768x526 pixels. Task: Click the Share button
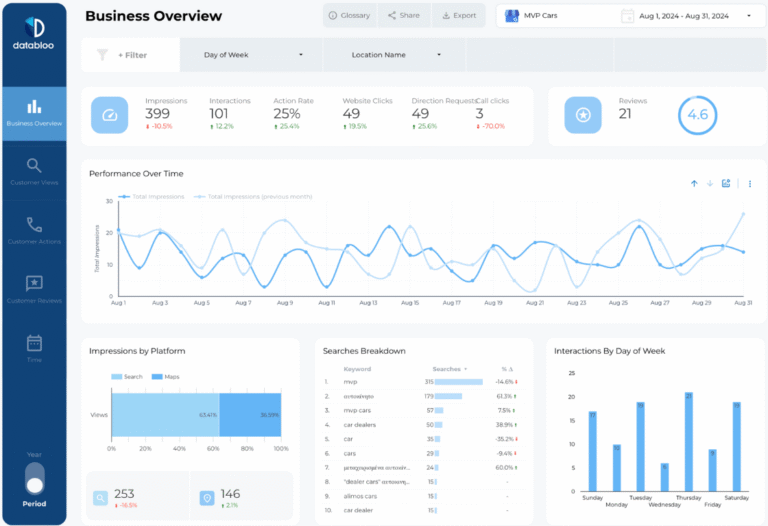pyautogui.click(x=404, y=16)
